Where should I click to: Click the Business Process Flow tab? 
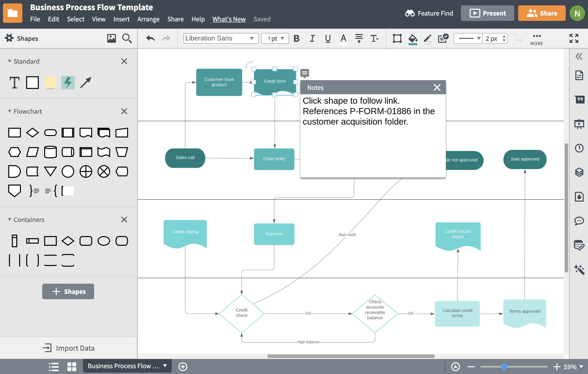124,365
